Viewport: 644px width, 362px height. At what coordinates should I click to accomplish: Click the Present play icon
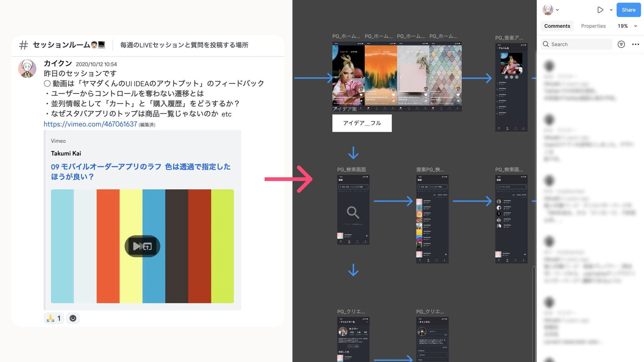600,10
